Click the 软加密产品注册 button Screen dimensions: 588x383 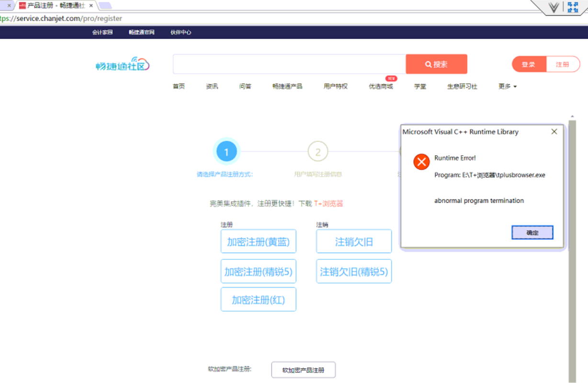(303, 370)
